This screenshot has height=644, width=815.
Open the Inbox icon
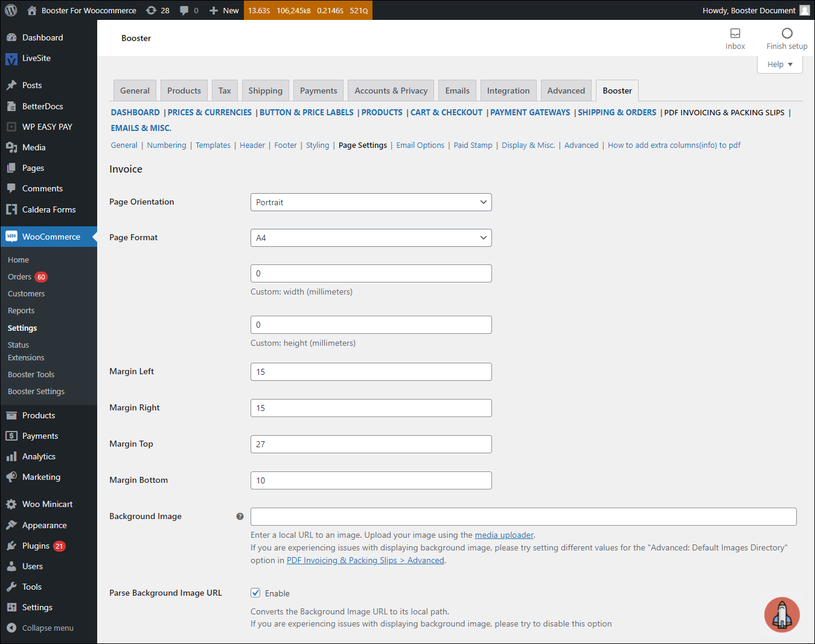pyautogui.click(x=735, y=33)
